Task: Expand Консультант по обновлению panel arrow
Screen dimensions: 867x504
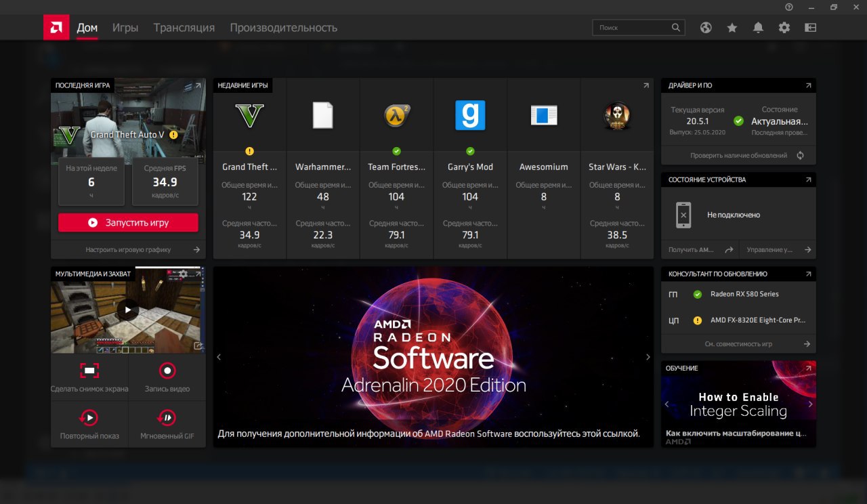Action: pyautogui.click(x=808, y=274)
